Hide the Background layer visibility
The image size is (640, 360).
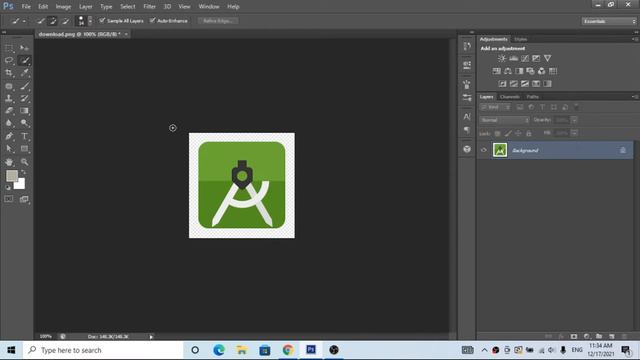coord(484,150)
